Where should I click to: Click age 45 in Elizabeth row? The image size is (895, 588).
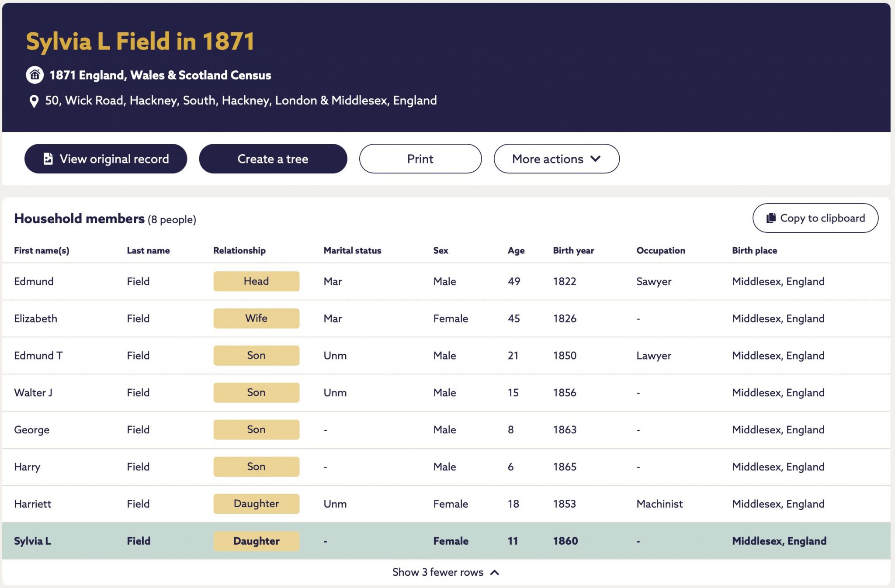514,318
